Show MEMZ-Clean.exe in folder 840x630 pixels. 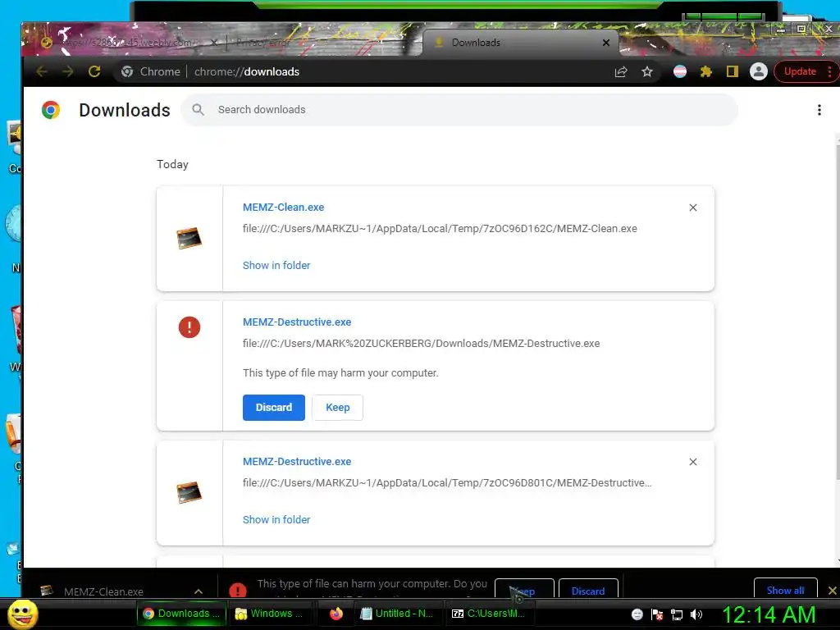coord(276,265)
